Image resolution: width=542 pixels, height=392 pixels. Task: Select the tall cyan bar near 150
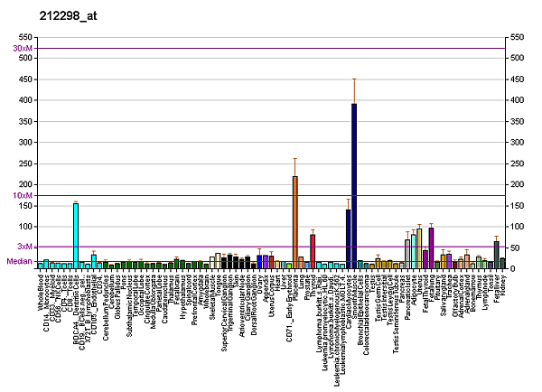[x=76, y=236]
